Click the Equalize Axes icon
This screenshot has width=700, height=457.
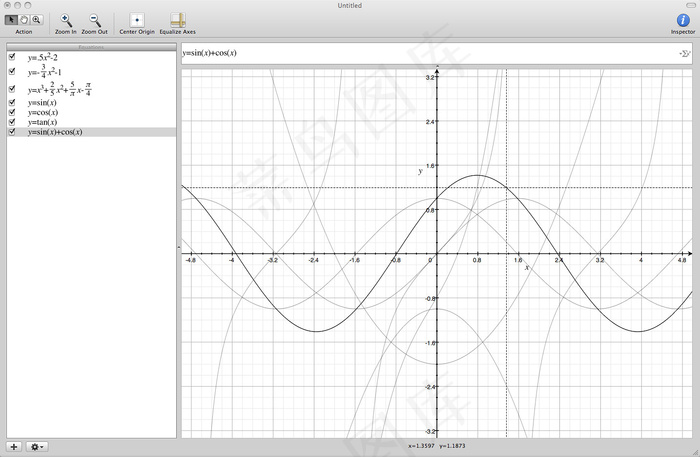point(178,20)
